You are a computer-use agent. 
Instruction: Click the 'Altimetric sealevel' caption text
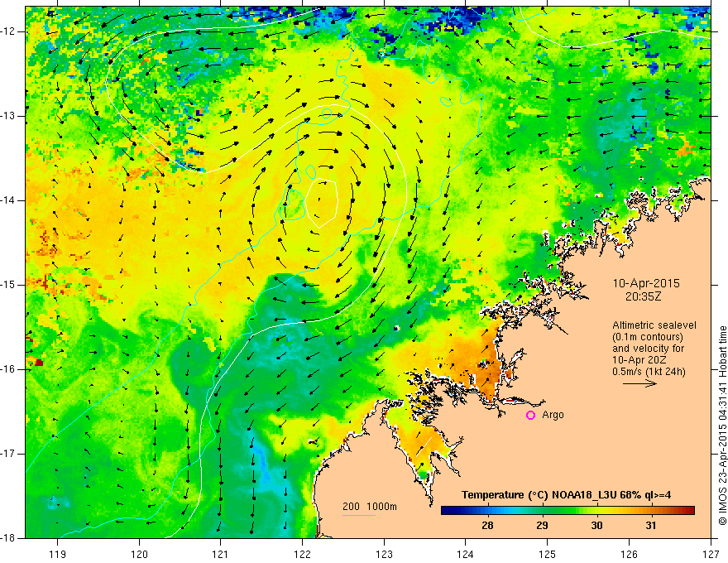pos(654,325)
